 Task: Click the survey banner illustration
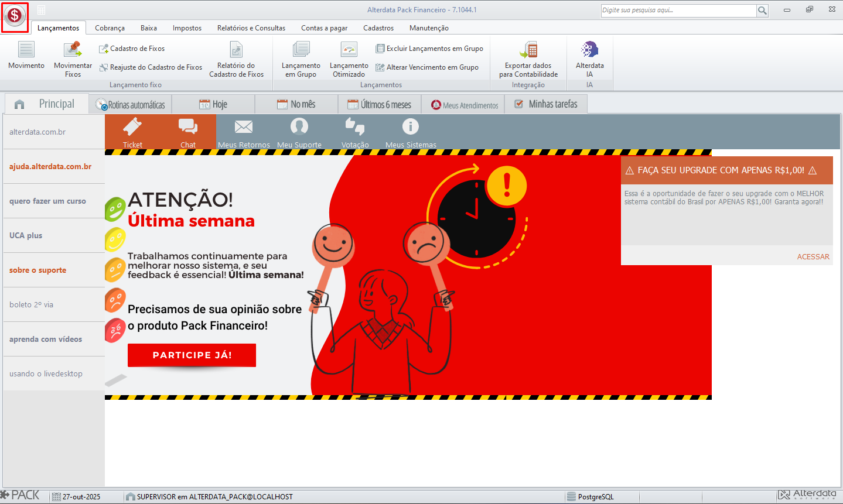click(x=408, y=275)
